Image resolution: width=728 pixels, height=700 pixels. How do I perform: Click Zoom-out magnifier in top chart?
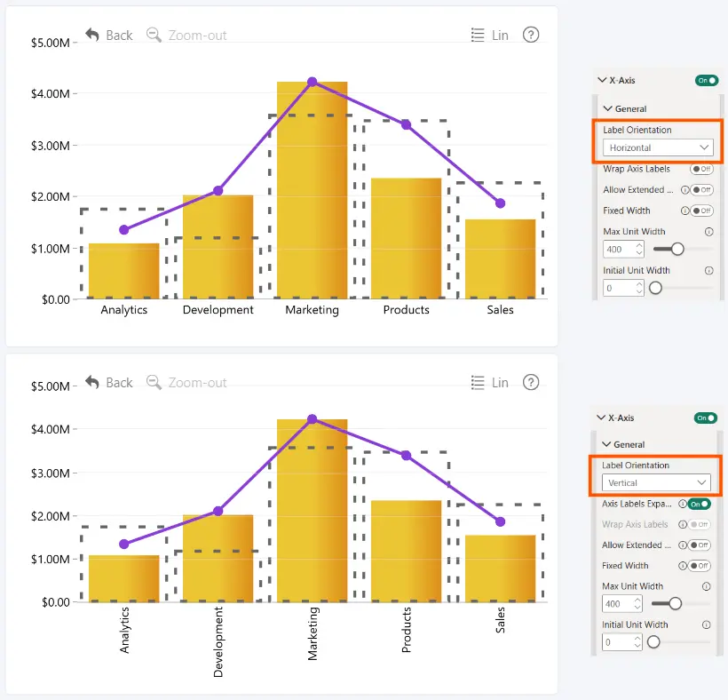[x=154, y=35]
